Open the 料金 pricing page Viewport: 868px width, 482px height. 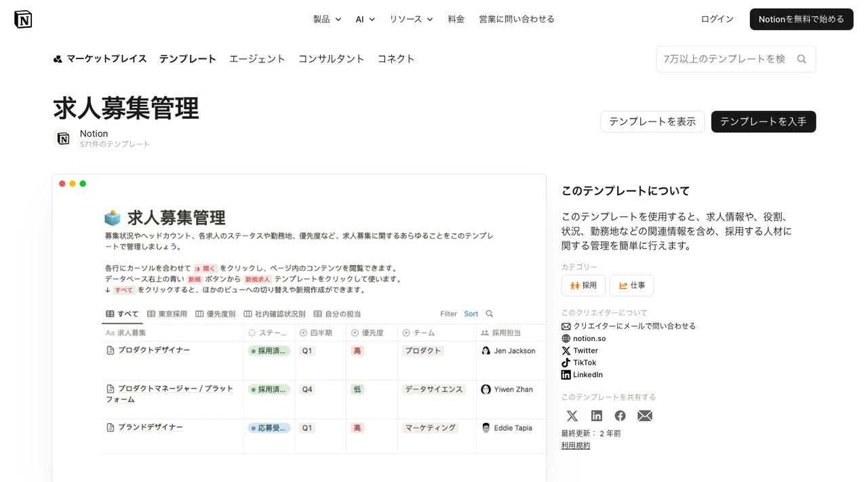click(456, 19)
